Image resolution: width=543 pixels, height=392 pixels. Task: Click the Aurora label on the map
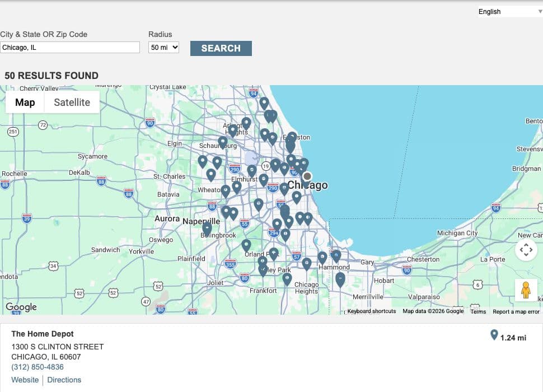coord(167,218)
